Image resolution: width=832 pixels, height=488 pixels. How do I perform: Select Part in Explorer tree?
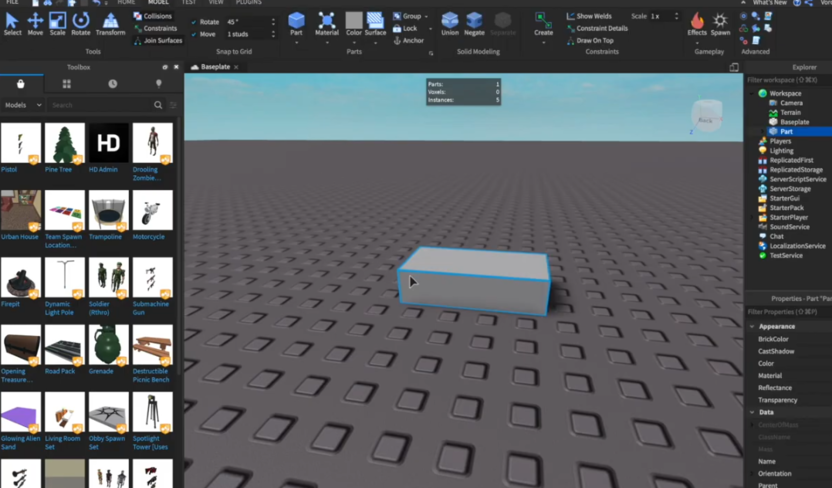[786, 132]
